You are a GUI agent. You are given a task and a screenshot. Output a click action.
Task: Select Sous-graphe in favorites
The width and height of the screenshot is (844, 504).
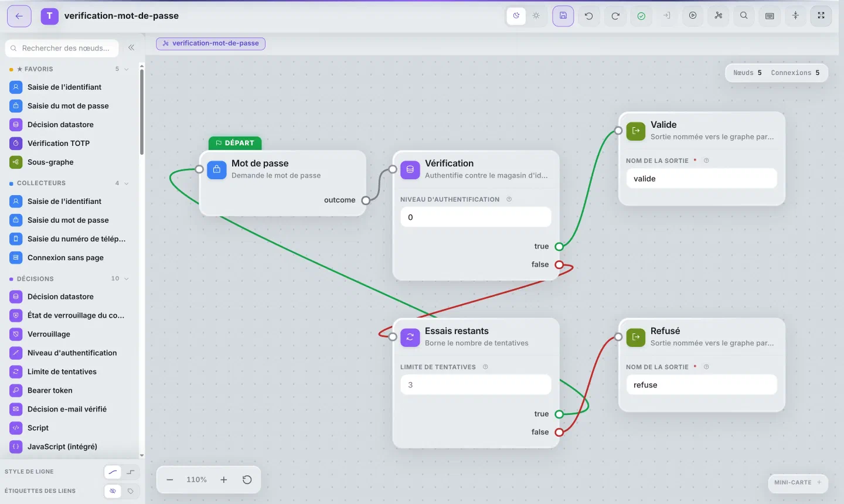pyautogui.click(x=69, y=162)
